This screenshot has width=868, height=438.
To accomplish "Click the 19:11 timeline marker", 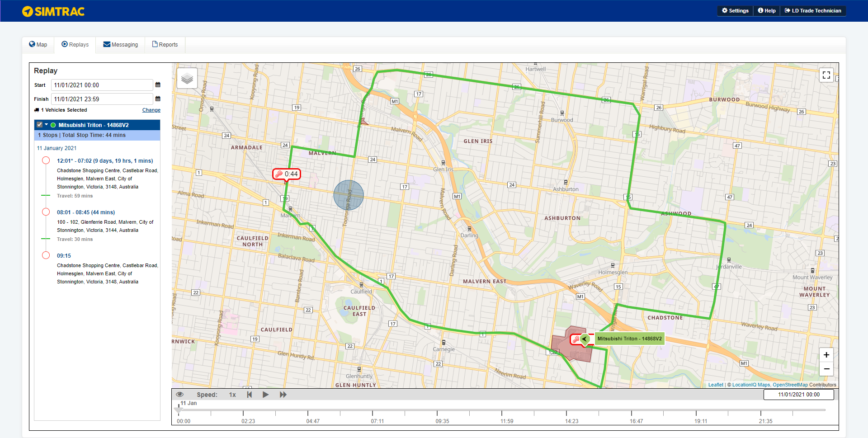I will pos(701,421).
